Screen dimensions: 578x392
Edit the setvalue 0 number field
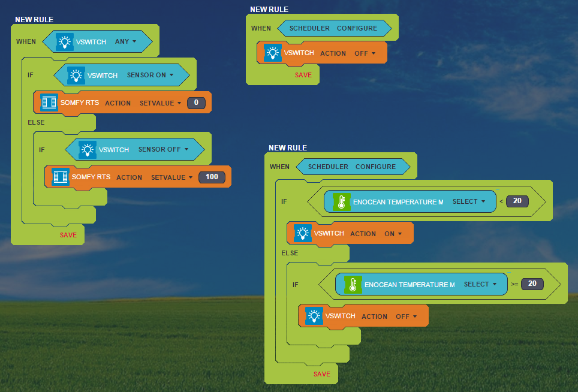tap(196, 102)
